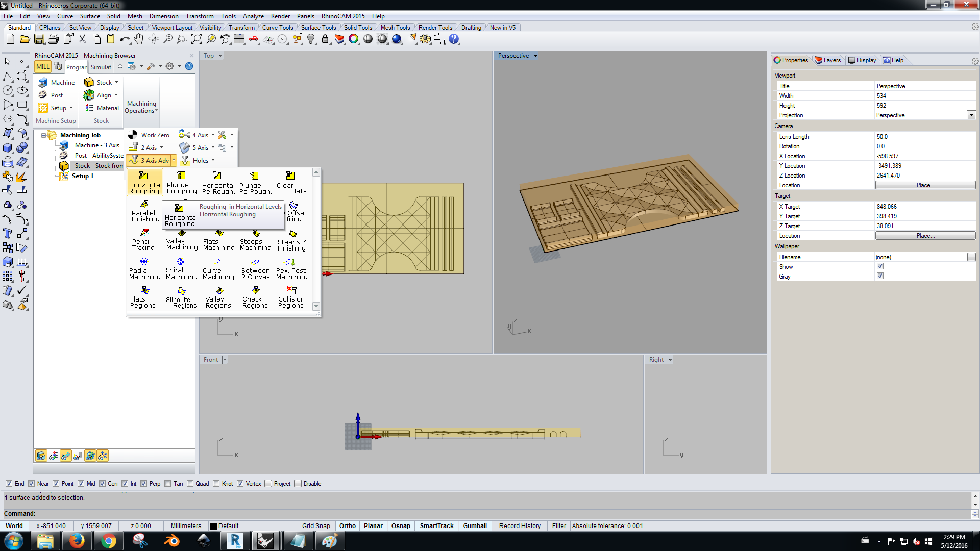This screenshot has width=980, height=551.
Task: Open Projection dropdown in Properties
Action: 971,115
